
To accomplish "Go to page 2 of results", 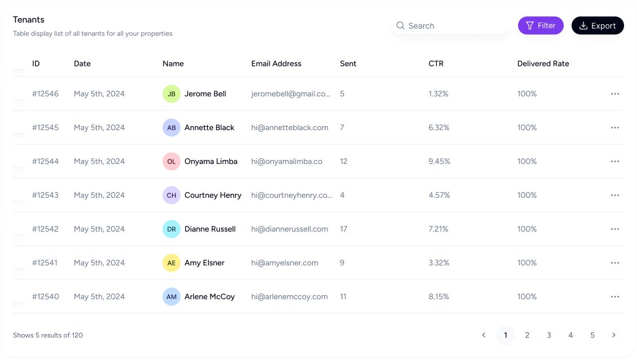I will (527, 335).
